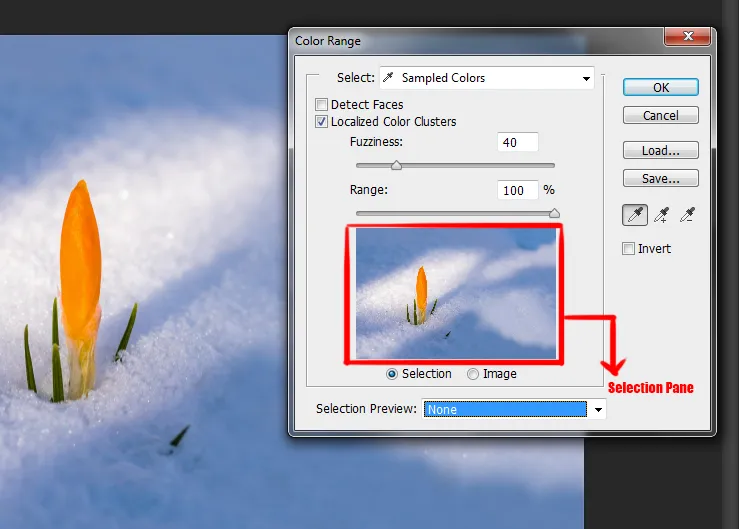
Task: Toggle the Invert checkbox
Action: (x=628, y=248)
